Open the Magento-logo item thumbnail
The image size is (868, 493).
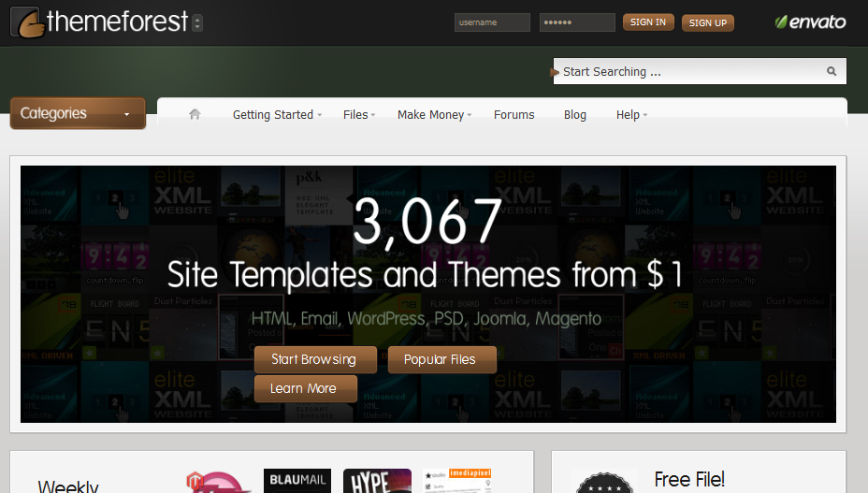pyautogui.click(x=217, y=482)
